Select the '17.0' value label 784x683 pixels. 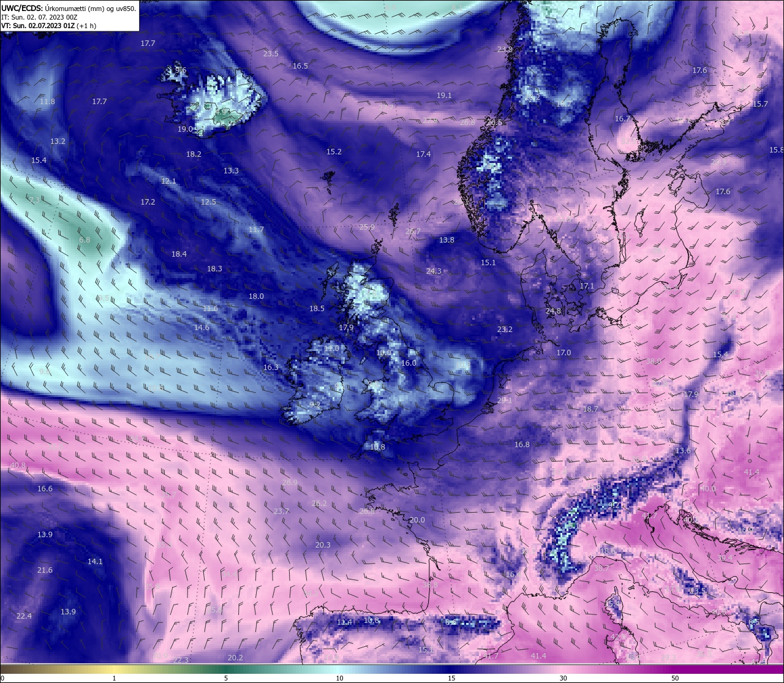(563, 353)
